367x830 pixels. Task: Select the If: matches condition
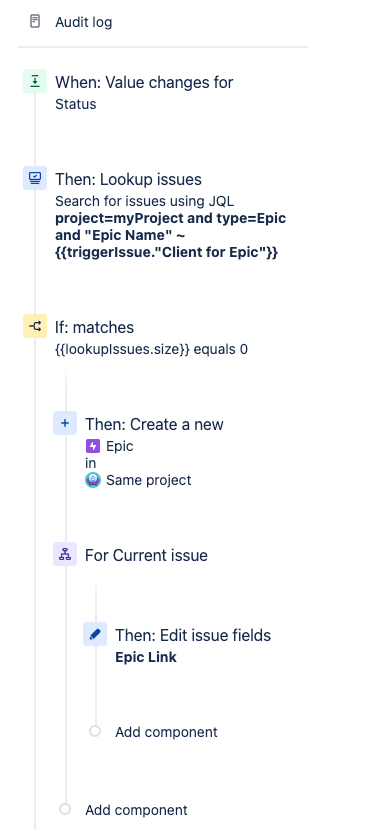coord(94,327)
